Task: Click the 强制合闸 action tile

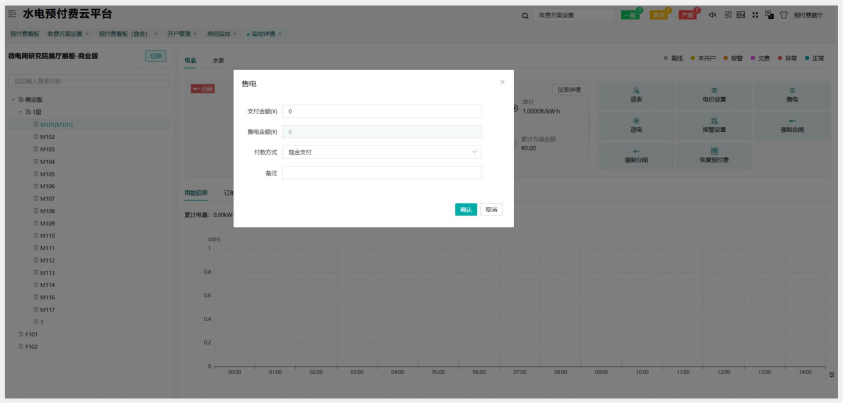Action: [x=792, y=126]
